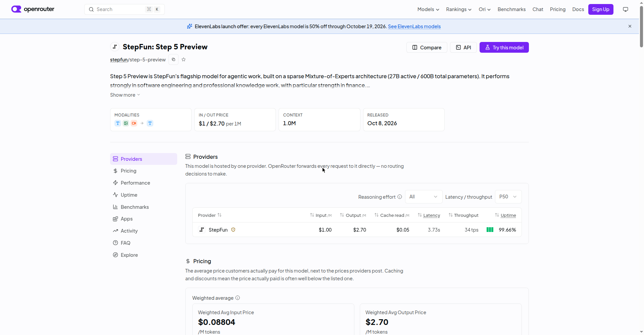Click the StepFun model avatar icon
This screenshot has height=335, width=644.
(x=115, y=47)
